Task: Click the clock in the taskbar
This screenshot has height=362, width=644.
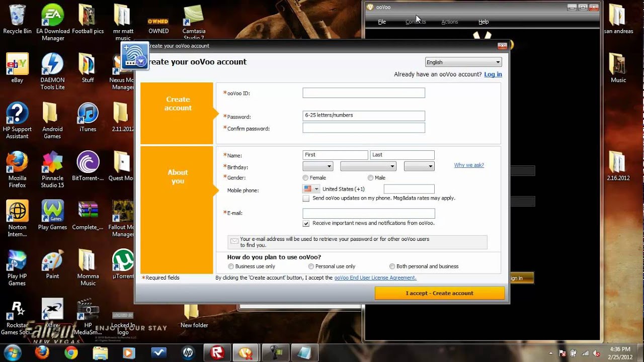Action: 619,352
